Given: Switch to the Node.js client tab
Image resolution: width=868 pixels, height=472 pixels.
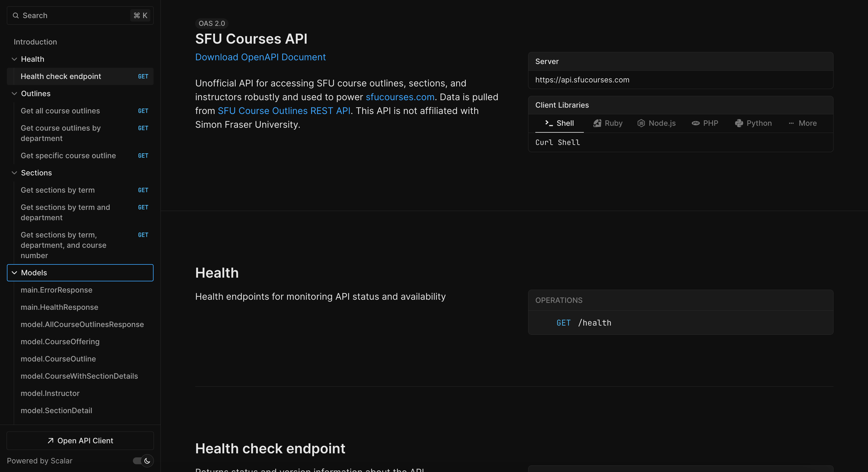Looking at the screenshot, I should tap(656, 123).
